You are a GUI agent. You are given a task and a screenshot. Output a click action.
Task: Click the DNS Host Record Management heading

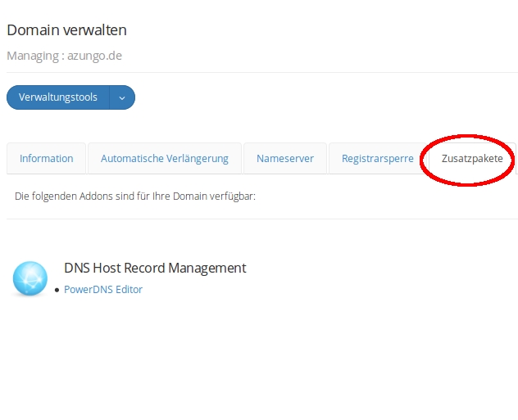point(155,268)
